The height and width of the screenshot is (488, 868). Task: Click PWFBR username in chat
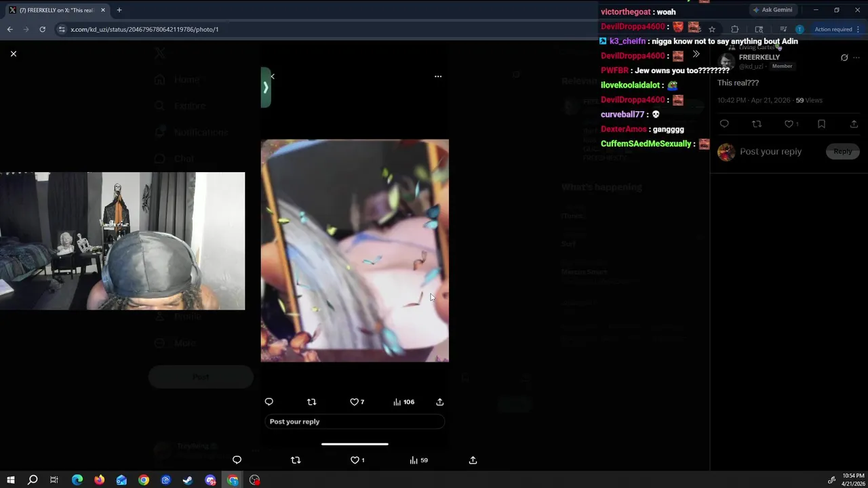[x=614, y=70]
